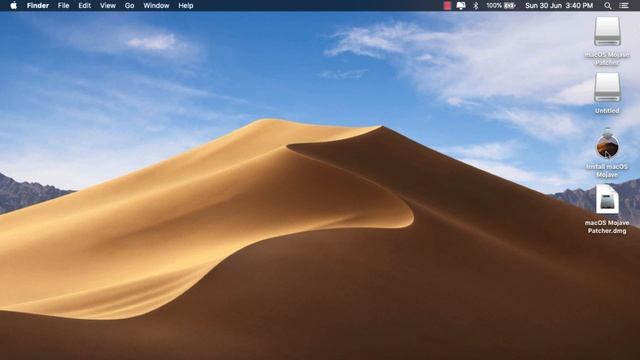Click the red recording icon in menu bar
The height and width of the screenshot is (360, 640).
click(447, 6)
